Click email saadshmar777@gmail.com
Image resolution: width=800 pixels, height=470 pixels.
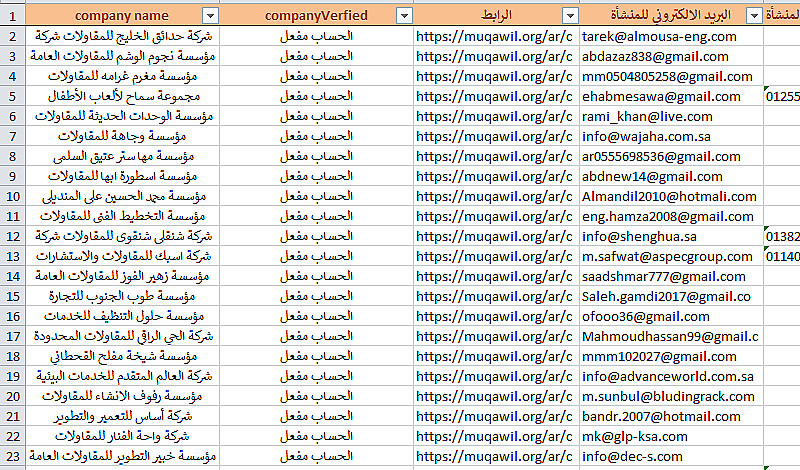(664, 277)
